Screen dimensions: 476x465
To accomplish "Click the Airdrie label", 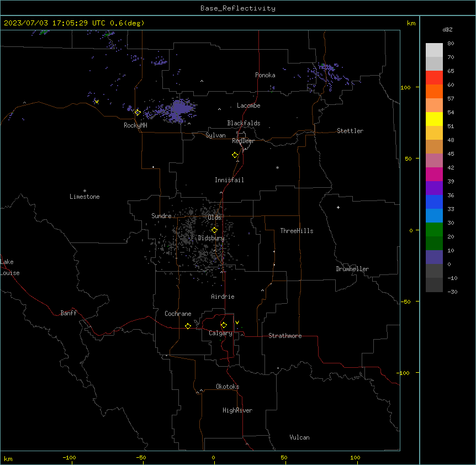I will [x=223, y=297].
